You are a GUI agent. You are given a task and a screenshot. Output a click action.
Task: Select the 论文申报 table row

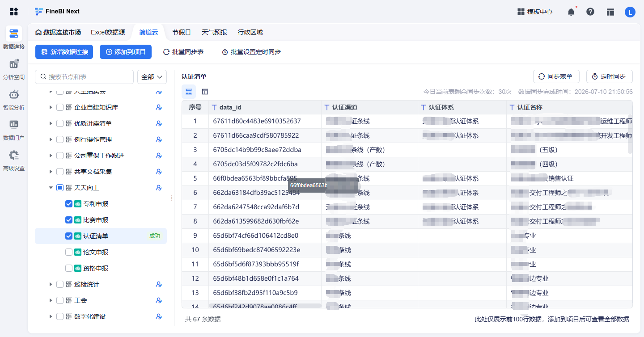click(101, 252)
